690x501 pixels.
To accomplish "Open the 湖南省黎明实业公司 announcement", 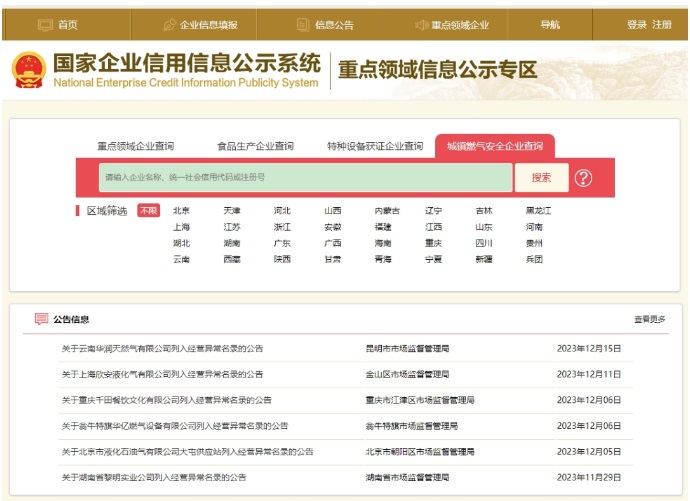I will (154, 477).
